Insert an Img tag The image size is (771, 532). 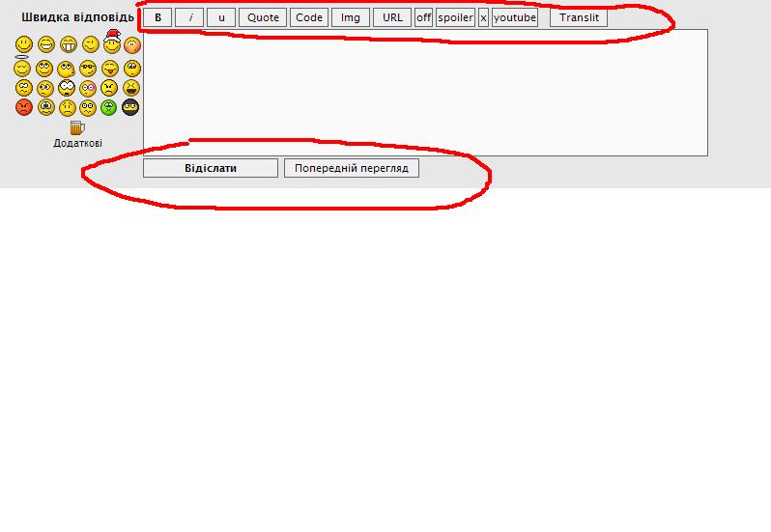(x=351, y=17)
